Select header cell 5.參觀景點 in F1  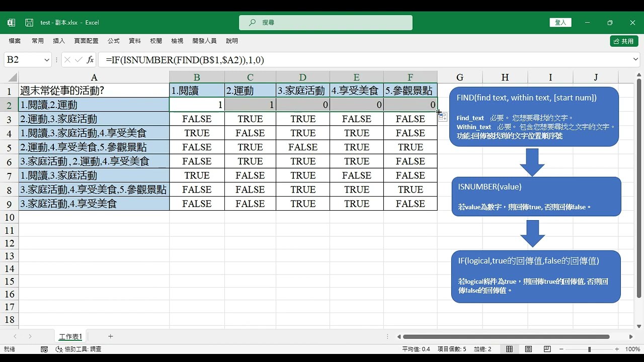click(x=411, y=90)
